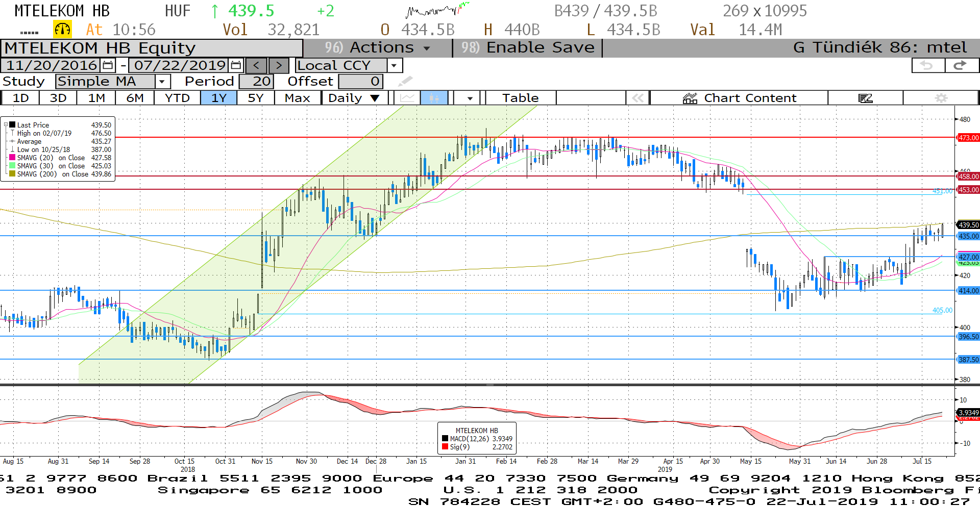Open the Simple MA study dropdown
This screenshot has width=980, height=530.
point(162,81)
